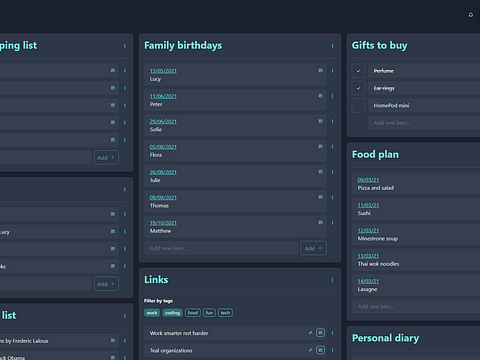
Task: Open note button for Teal organizations
Action: (x=320, y=350)
